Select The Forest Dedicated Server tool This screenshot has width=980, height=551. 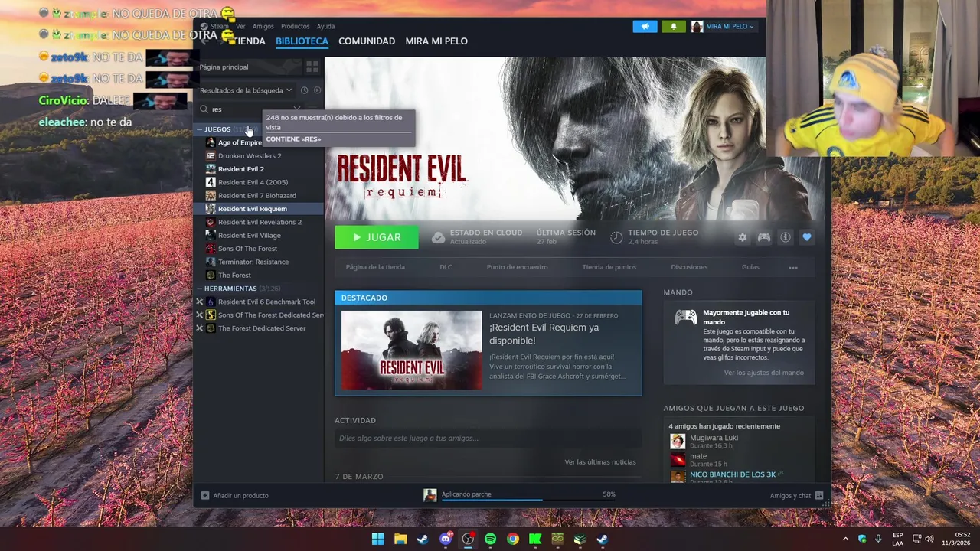(261, 328)
